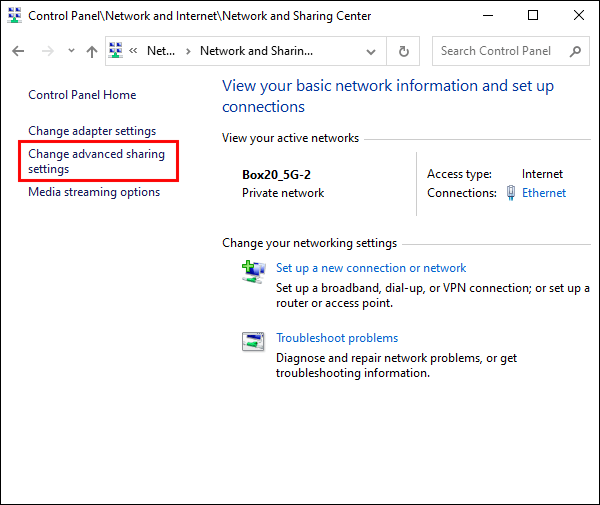Screen dimensions: 600x505
Task: Click the Forward navigation arrow
Action: 46,51
